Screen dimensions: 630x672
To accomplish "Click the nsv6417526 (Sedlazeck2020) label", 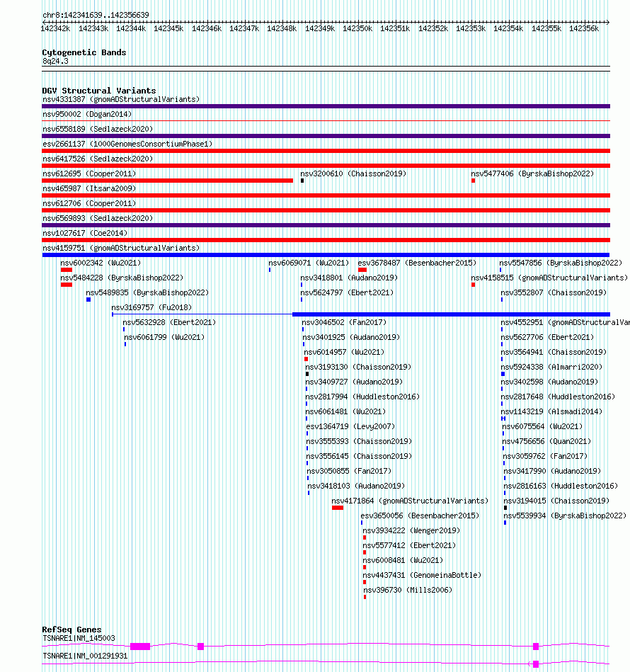I will 98,159.
